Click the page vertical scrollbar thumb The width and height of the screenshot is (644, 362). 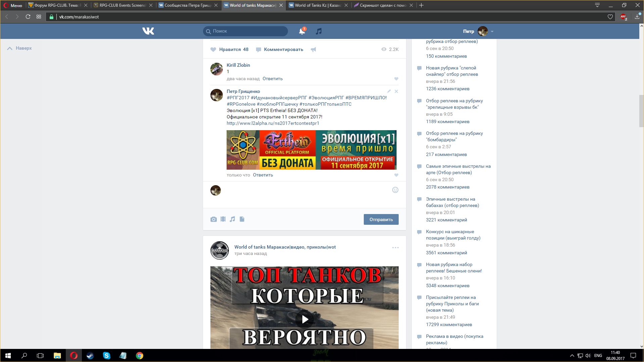point(641,111)
